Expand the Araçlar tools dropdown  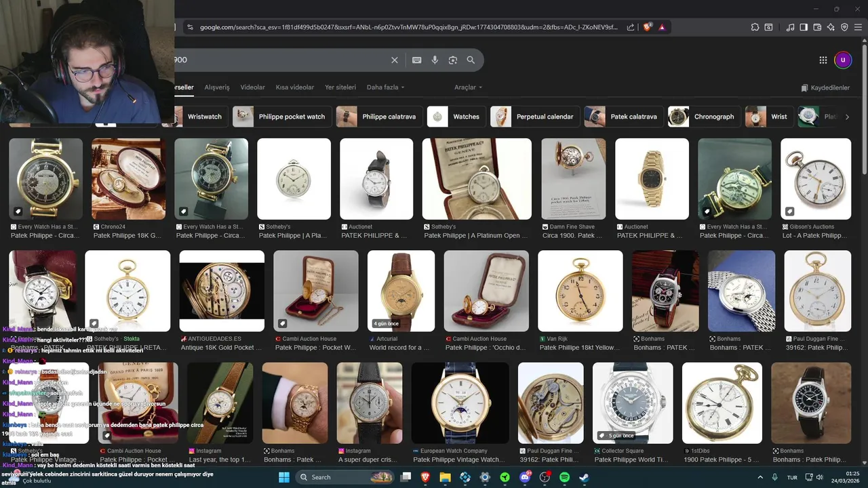469,87
